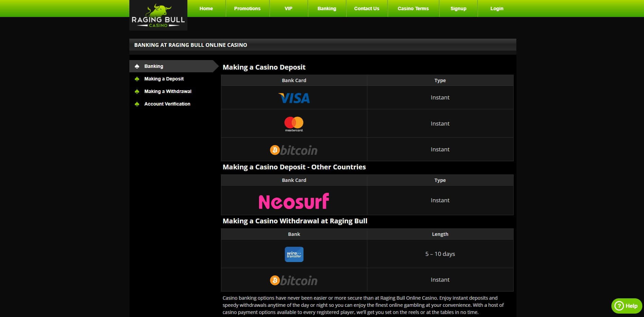Viewport: 644px width, 317px height.
Task: Select Banking in the top navigation
Action: (327, 8)
